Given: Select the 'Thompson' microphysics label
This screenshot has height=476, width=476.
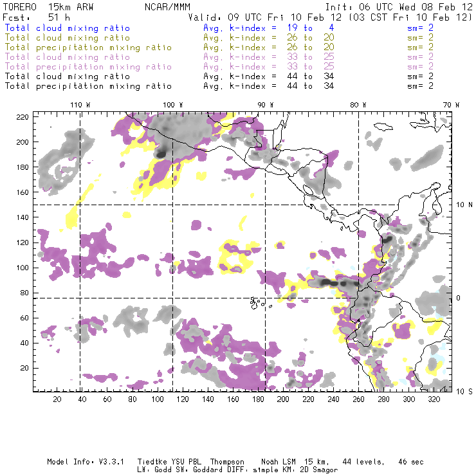Looking at the screenshot, I should click(227, 462).
